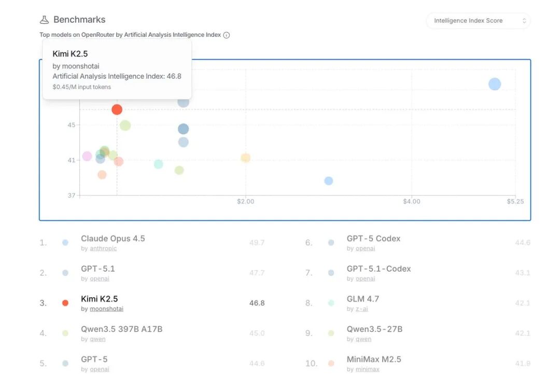Select the Claude Opus 4.5 model entry
This screenshot has height=392, width=560.
[x=113, y=239]
